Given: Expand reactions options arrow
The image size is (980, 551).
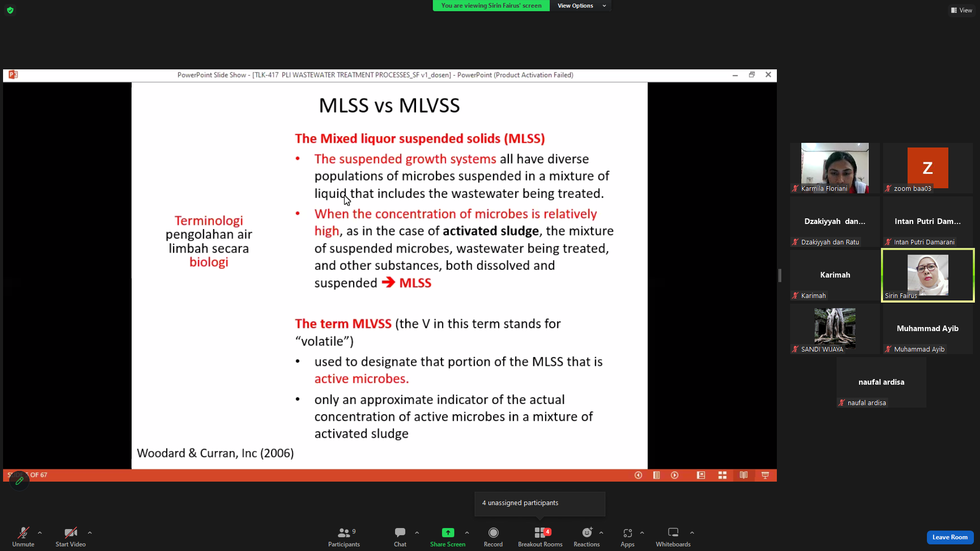Looking at the screenshot, I should 601,533.
